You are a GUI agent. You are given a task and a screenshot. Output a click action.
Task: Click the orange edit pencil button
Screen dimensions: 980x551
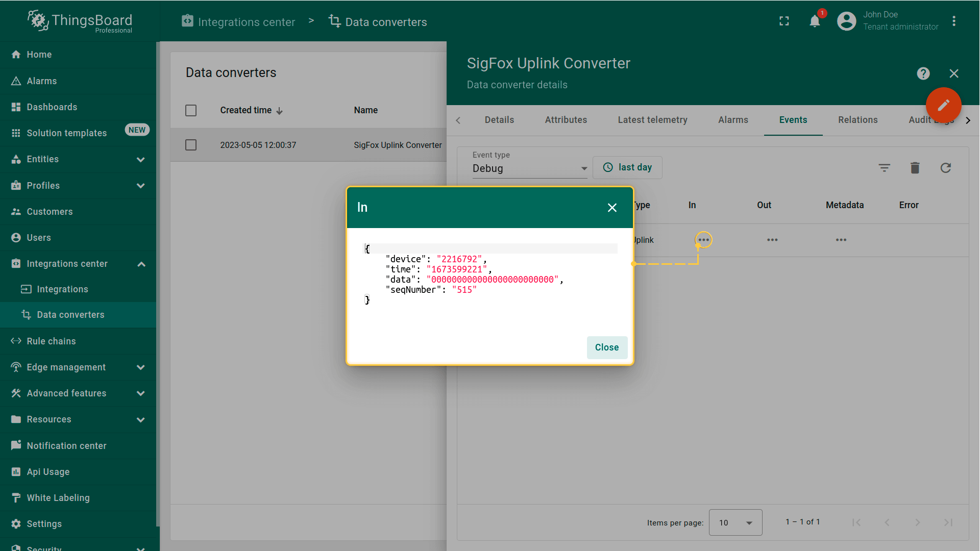click(x=943, y=105)
